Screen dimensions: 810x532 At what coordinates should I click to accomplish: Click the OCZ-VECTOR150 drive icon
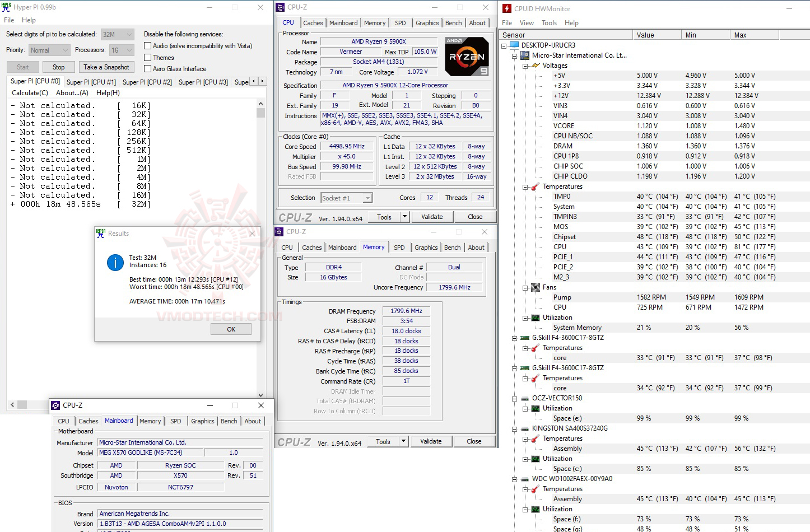[525, 398]
